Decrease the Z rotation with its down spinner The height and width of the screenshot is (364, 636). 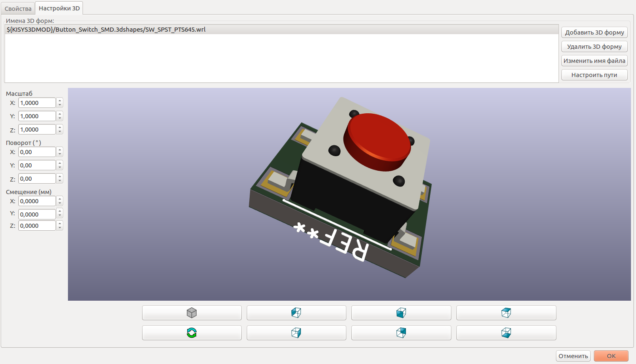click(60, 180)
